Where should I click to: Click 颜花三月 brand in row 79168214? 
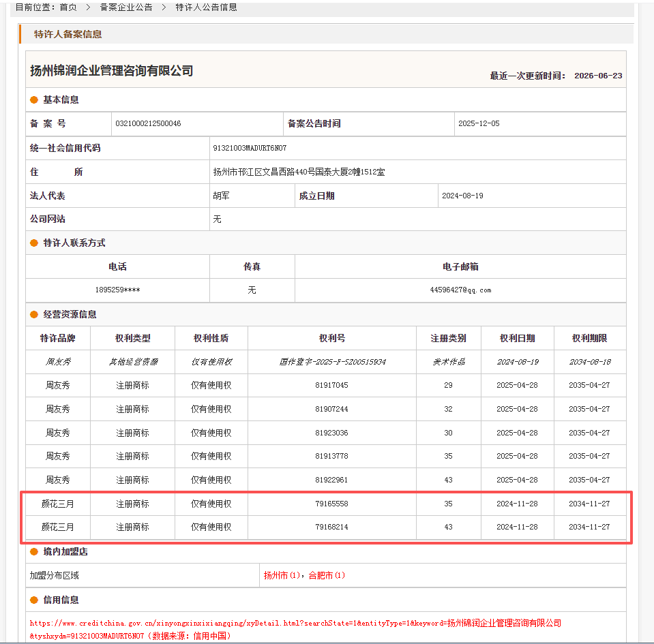coord(57,527)
